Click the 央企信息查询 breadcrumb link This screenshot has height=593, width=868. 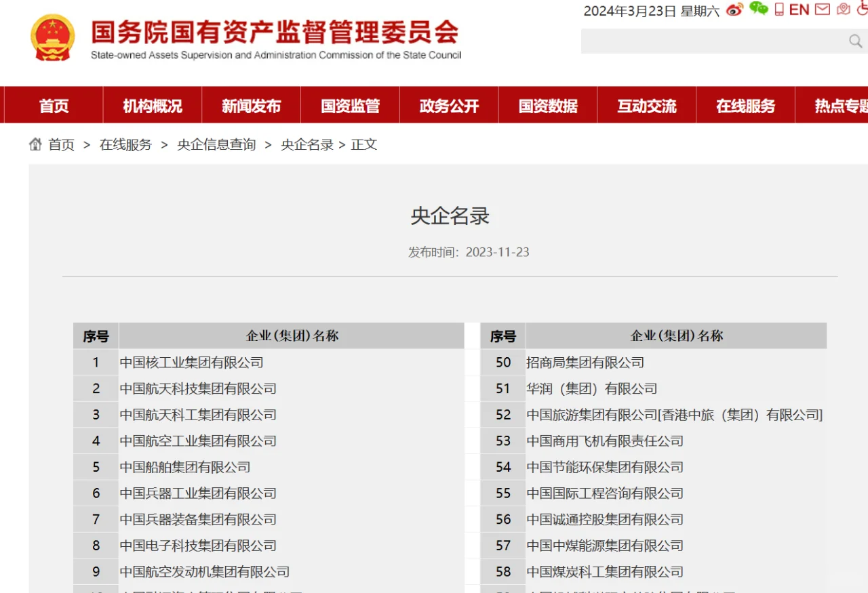pyautogui.click(x=217, y=144)
